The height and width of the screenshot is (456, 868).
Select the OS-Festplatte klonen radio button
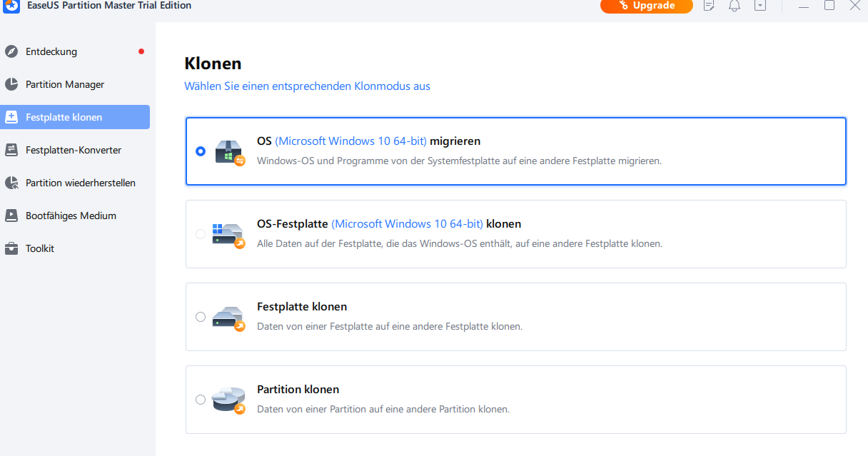tap(201, 234)
